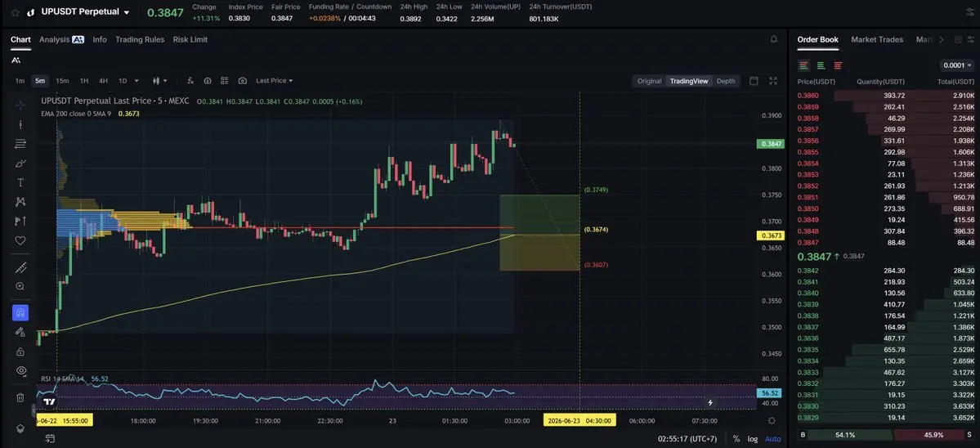Select the Text annotation tool
The height and width of the screenshot is (448, 980).
[20, 182]
